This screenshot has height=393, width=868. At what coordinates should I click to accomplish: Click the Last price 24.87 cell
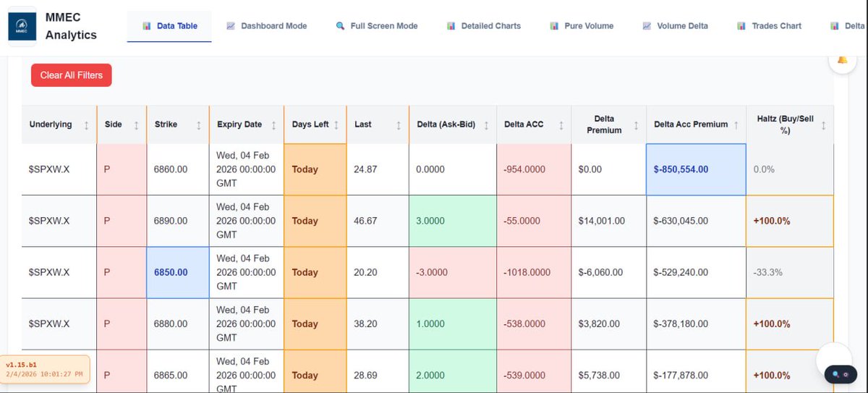coord(378,169)
